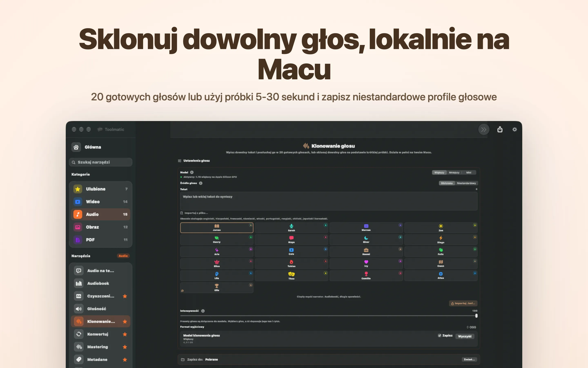Click the text synthesis input area
Viewport: 588px width, 368px height.
(x=329, y=201)
